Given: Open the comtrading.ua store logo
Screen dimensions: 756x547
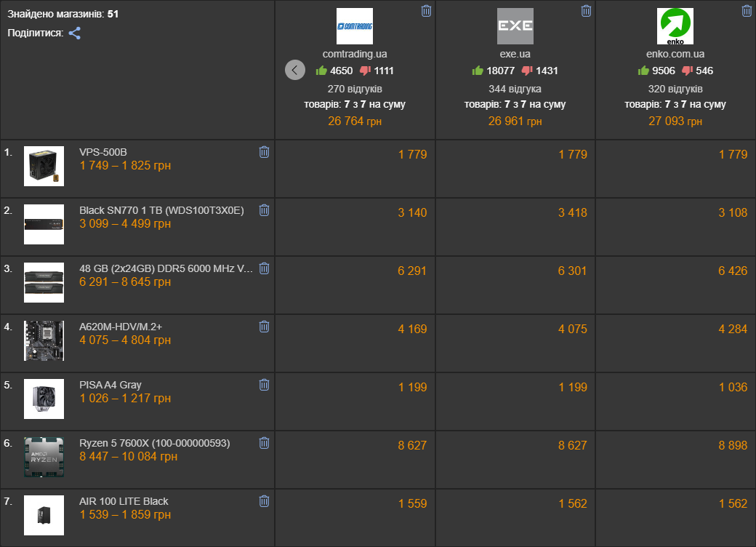Looking at the screenshot, I should point(355,26).
